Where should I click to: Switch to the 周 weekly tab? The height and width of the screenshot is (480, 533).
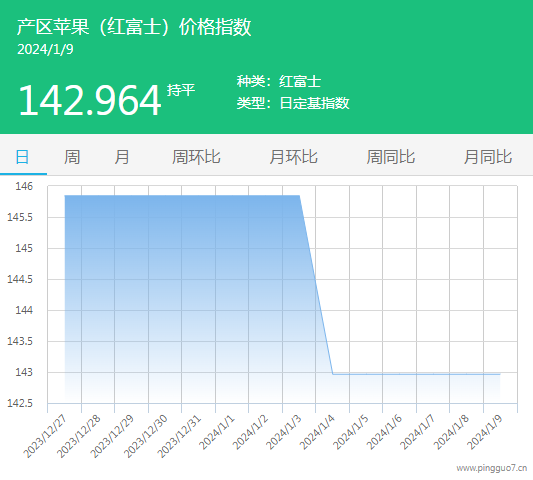pos(72,157)
